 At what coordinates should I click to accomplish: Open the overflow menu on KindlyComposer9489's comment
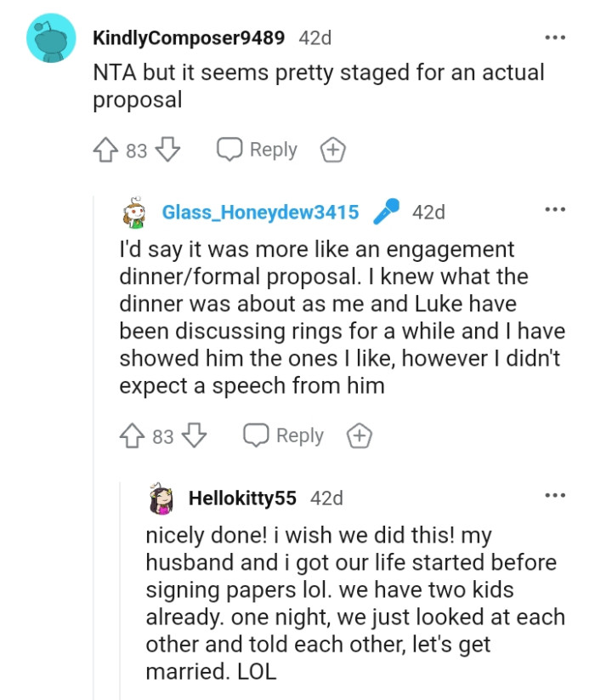click(x=555, y=37)
